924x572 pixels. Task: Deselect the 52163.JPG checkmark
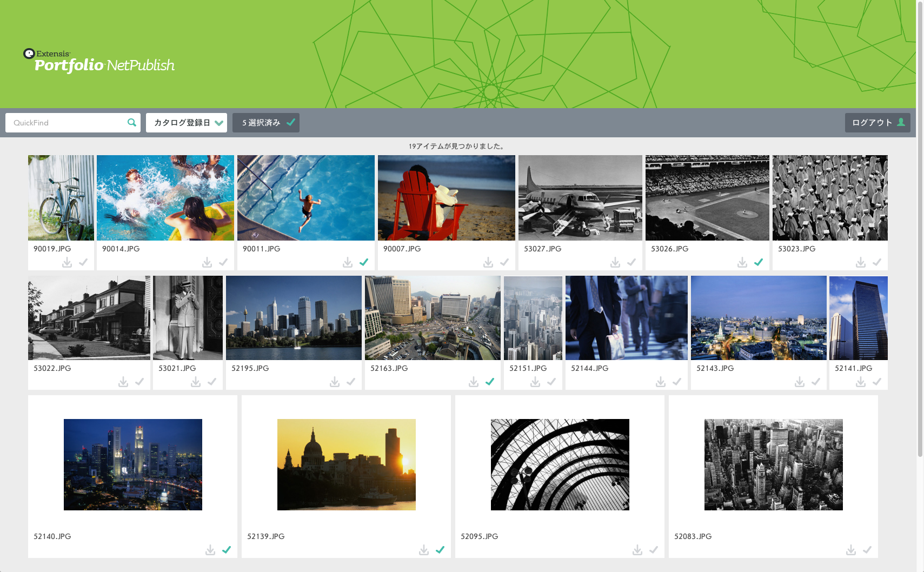point(490,382)
